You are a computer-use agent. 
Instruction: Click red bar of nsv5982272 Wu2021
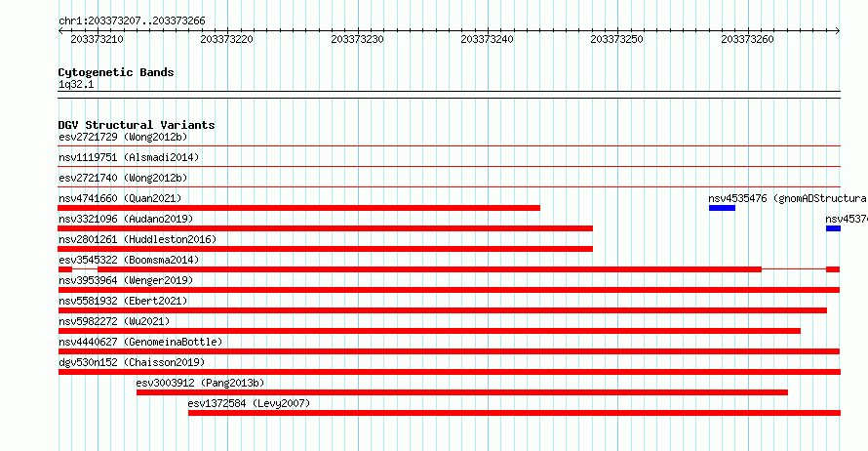pos(429,331)
